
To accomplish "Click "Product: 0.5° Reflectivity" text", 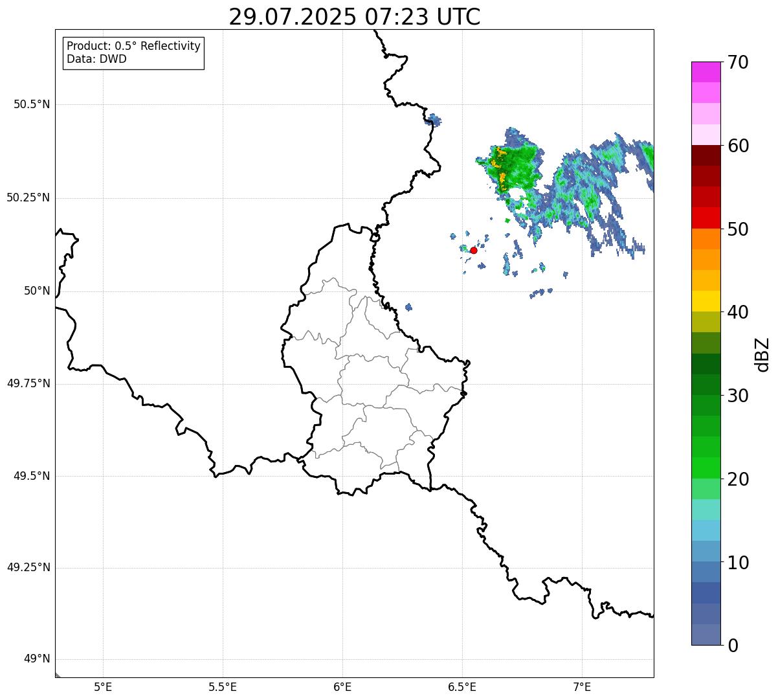I will click(134, 47).
